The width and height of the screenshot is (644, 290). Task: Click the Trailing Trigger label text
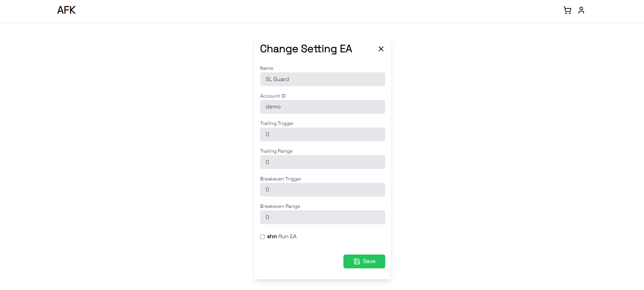(277, 123)
